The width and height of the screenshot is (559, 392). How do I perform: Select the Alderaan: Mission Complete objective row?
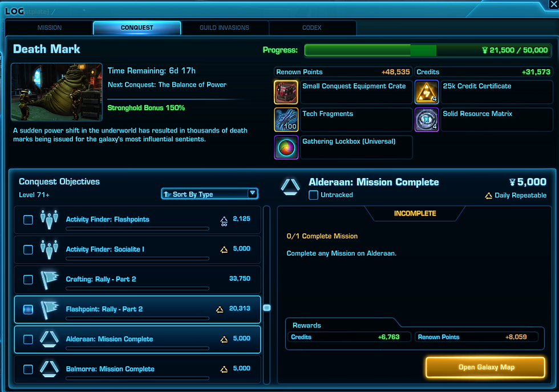(137, 339)
